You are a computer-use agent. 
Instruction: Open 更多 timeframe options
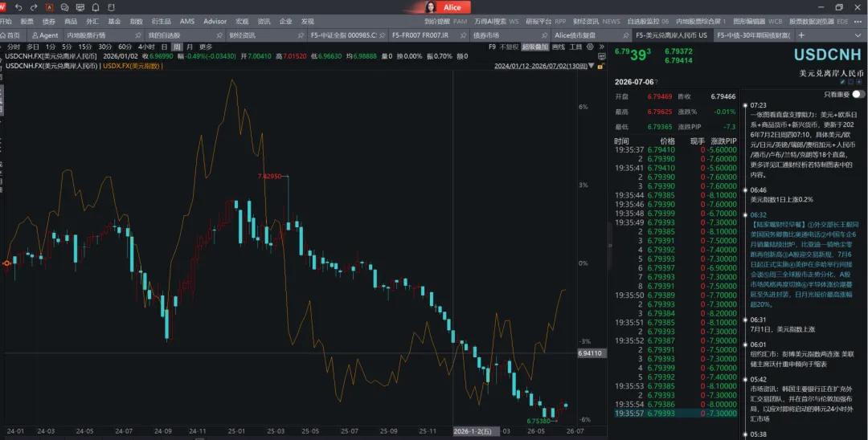pyautogui.click(x=206, y=47)
